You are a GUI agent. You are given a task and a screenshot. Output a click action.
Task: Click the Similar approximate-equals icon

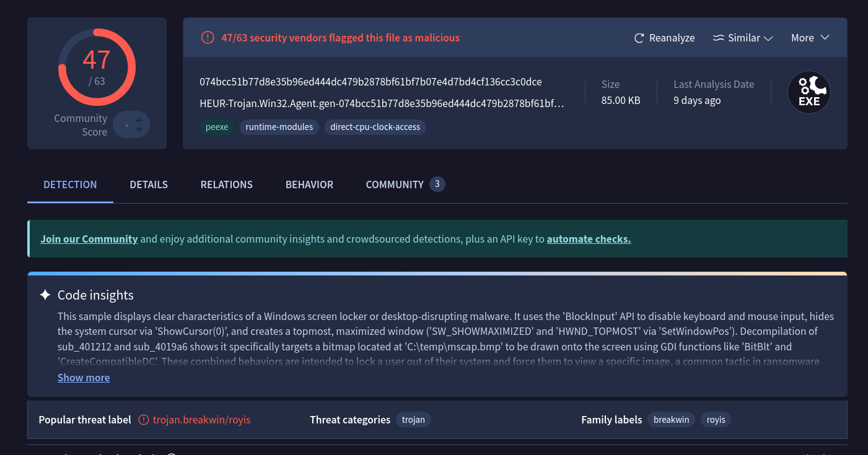719,38
